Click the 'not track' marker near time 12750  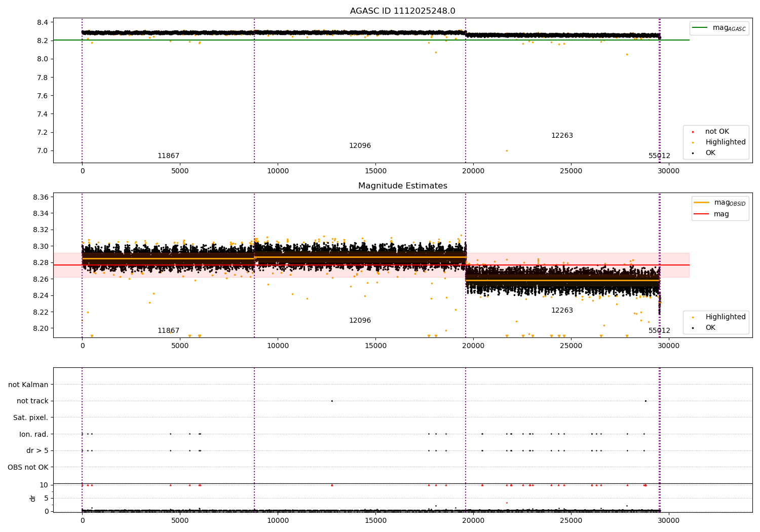coord(332,401)
